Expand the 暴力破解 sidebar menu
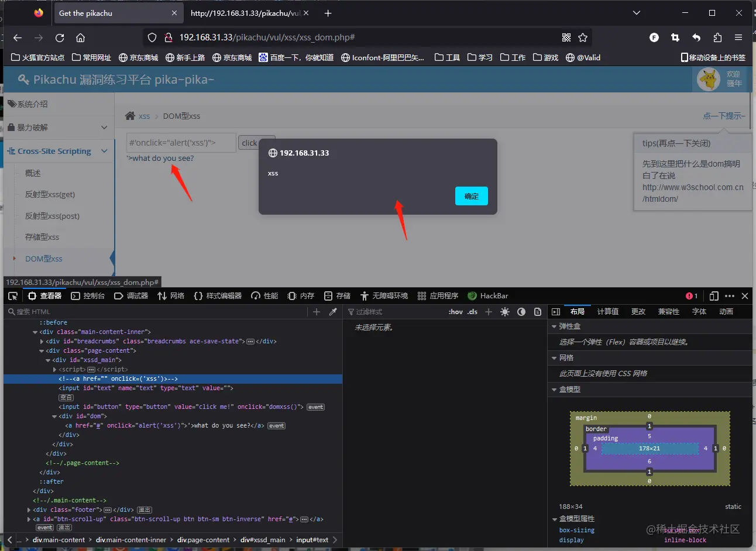The image size is (756, 551). [57, 128]
